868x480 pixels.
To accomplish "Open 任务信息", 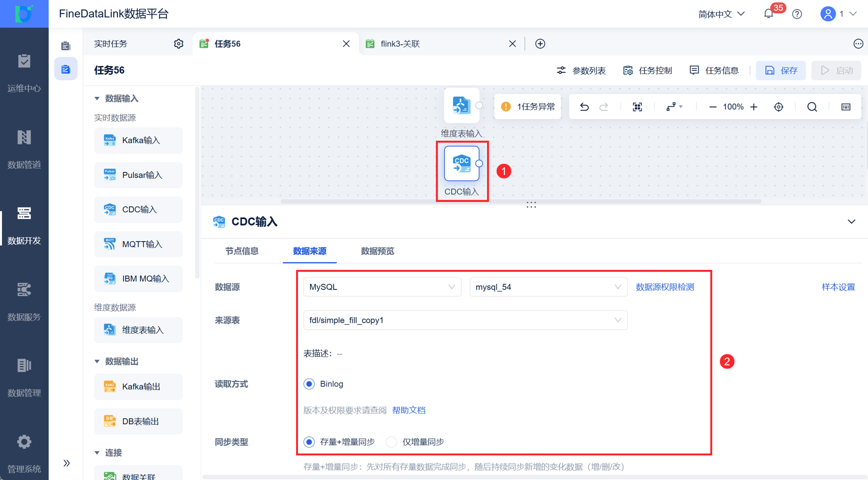I will [714, 70].
